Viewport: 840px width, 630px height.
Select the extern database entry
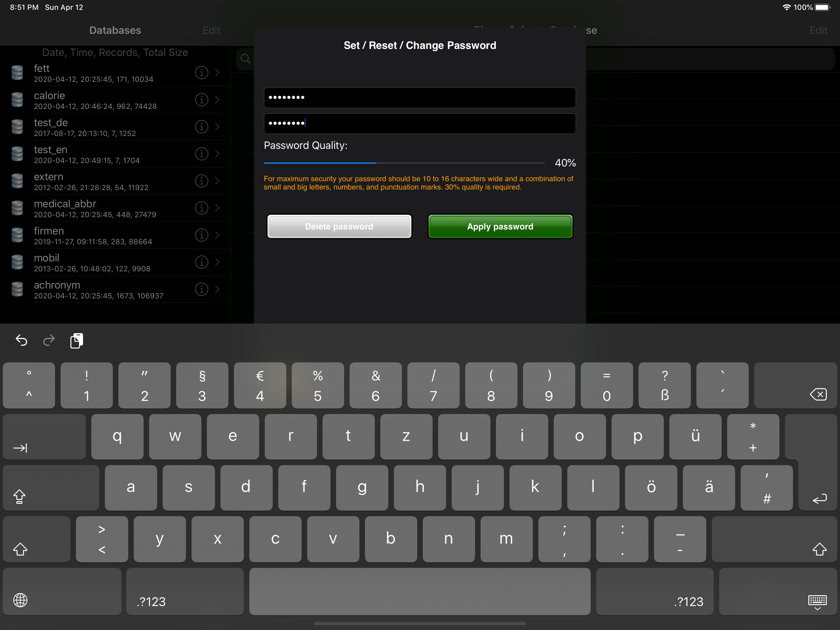pos(115,181)
